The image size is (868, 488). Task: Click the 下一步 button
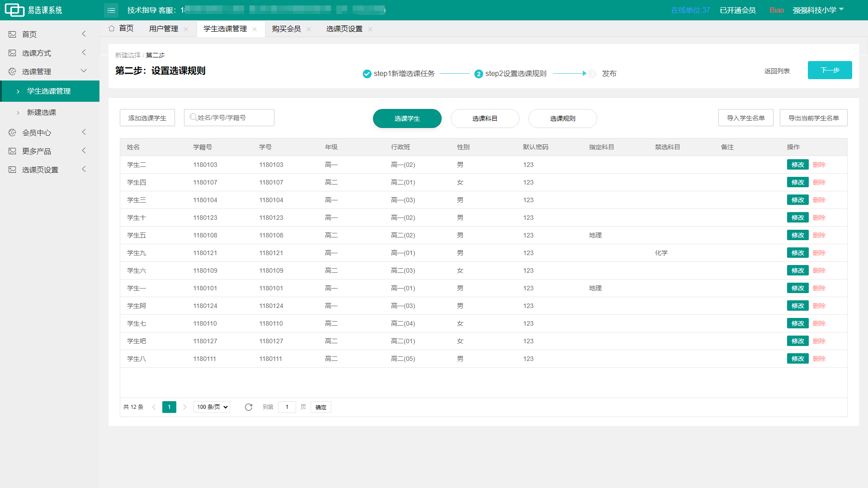tap(830, 70)
